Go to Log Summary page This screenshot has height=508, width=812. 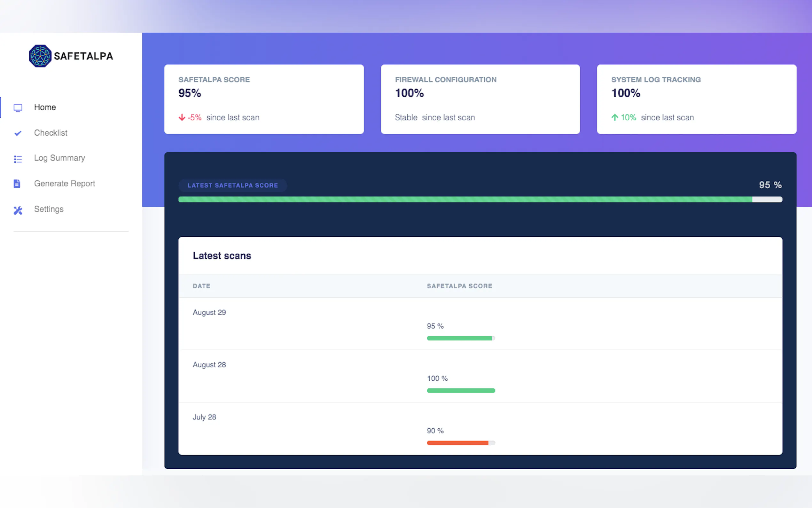[x=59, y=158]
